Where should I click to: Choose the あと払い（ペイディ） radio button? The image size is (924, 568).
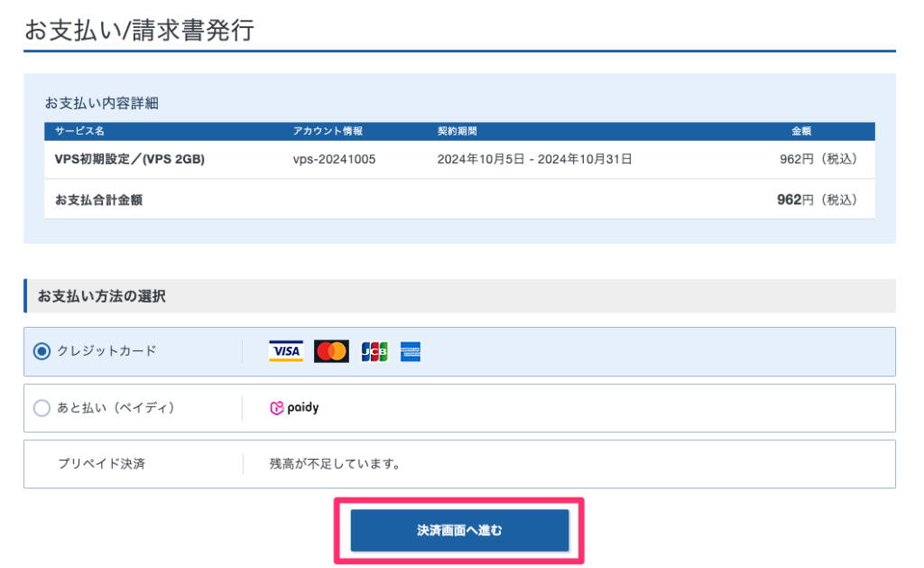click(42, 408)
